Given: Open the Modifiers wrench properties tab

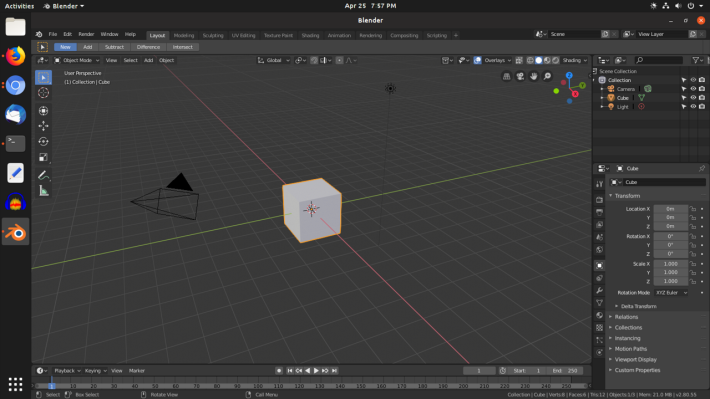Looking at the screenshot, I should click(600, 290).
